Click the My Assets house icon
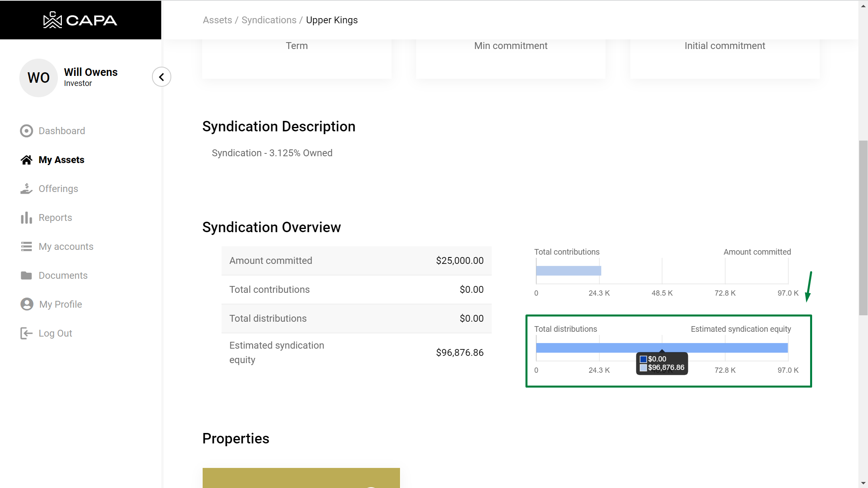 [27, 160]
